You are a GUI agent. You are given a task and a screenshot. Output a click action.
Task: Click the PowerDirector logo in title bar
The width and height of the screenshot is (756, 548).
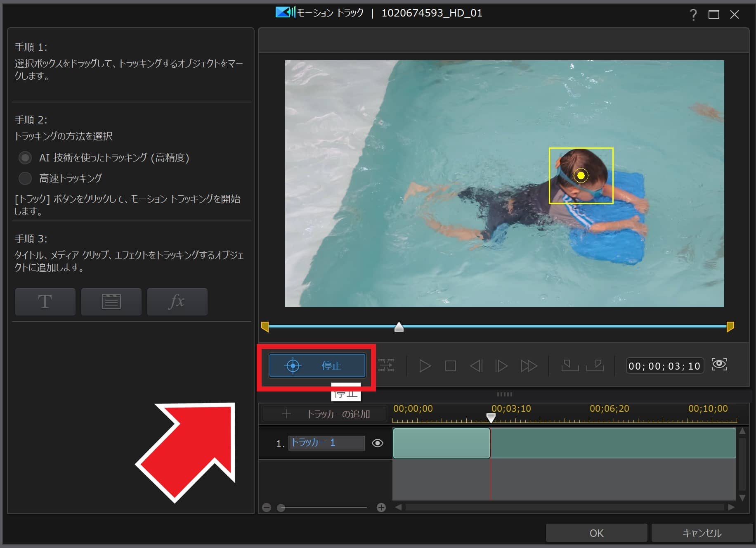tap(285, 12)
